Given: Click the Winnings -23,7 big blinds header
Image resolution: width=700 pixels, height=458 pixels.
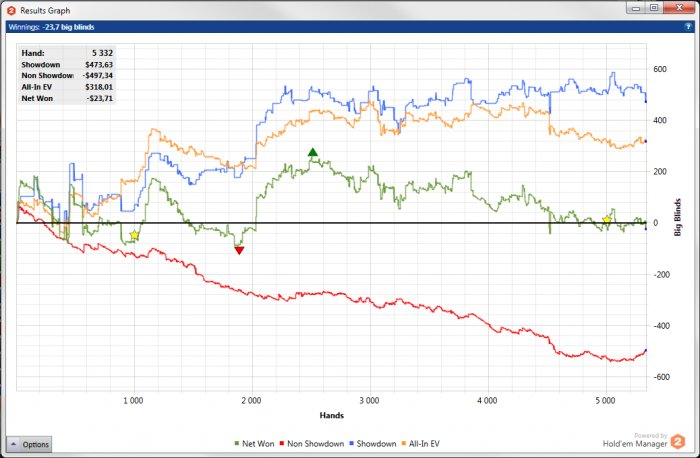Looking at the screenshot, I should point(51,27).
